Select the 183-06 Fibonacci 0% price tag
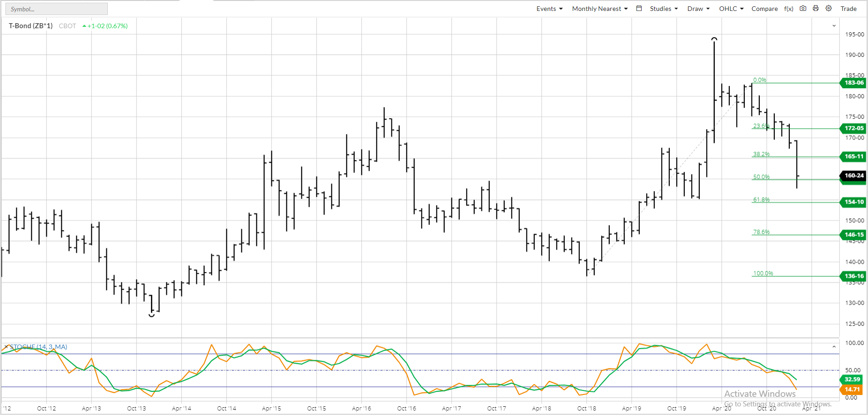 pos(853,83)
